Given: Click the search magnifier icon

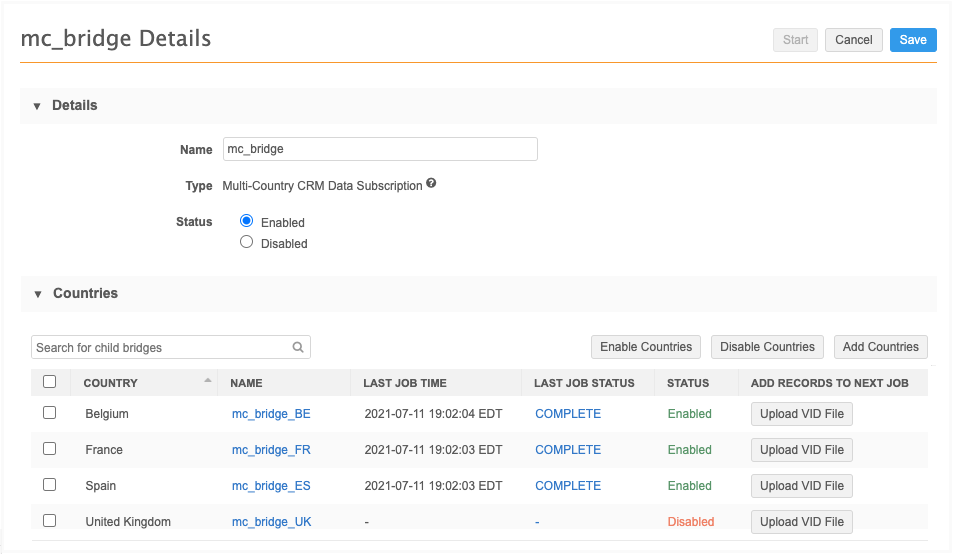Looking at the screenshot, I should (x=298, y=348).
